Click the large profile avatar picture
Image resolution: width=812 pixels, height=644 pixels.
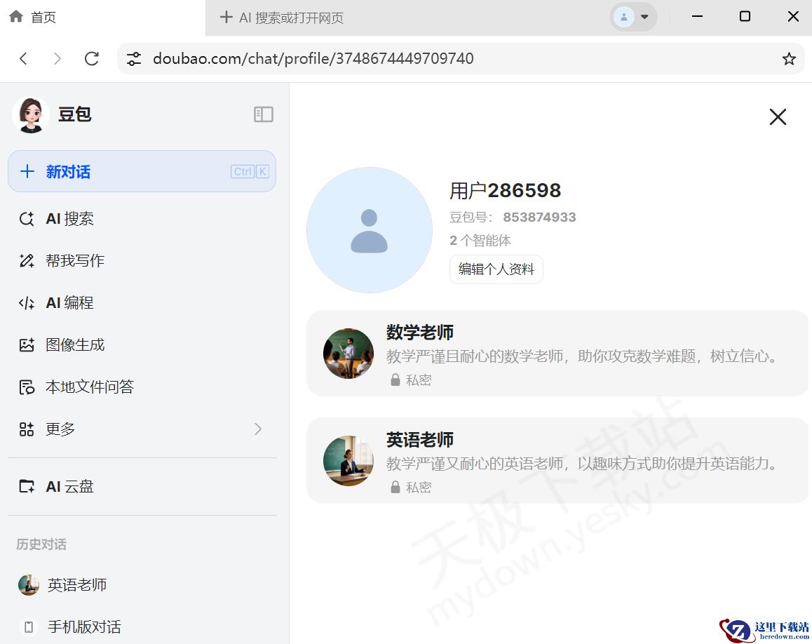(x=370, y=230)
